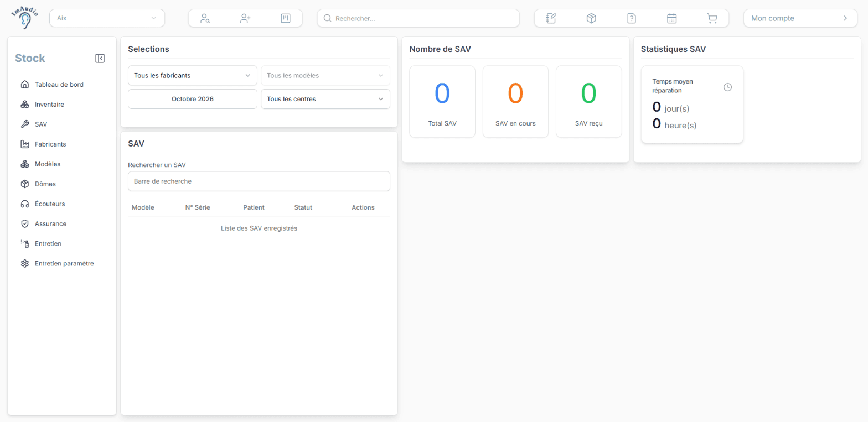Click the Liste des SAV enregistrés text

pos(259,228)
